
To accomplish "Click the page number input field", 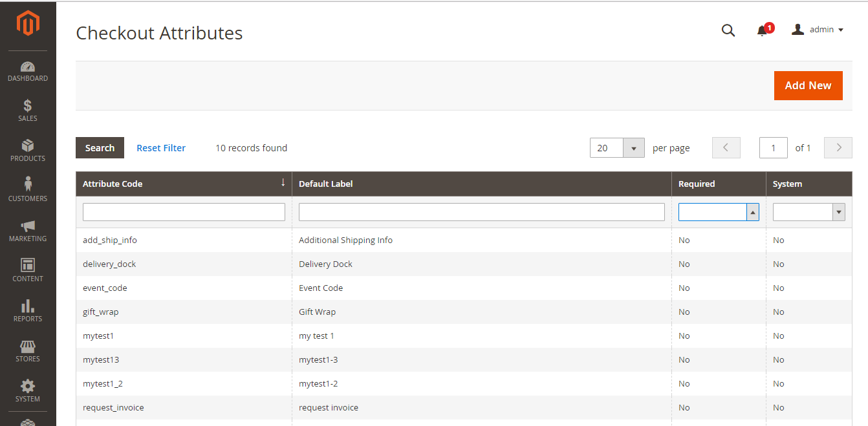I will pos(774,148).
